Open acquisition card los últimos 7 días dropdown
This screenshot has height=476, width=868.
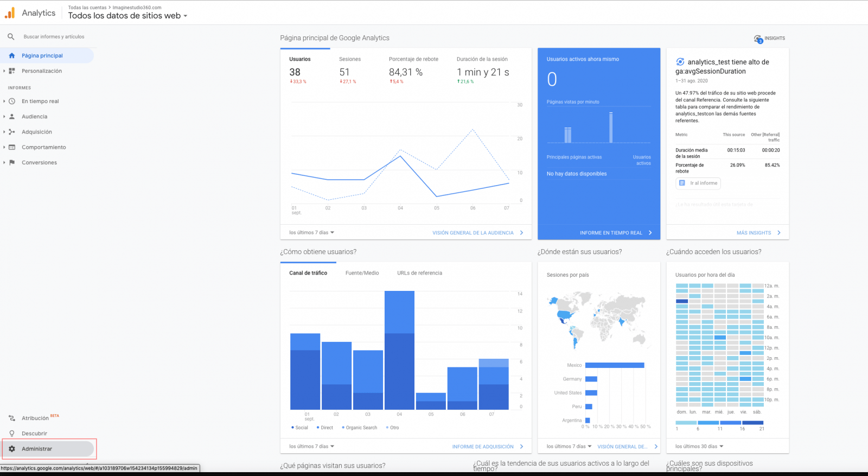[x=312, y=447]
